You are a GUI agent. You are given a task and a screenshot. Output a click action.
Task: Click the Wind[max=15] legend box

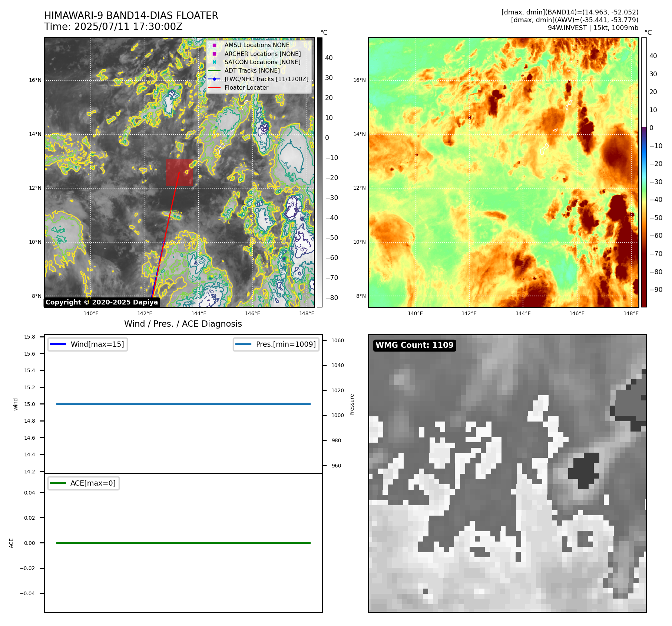pyautogui.click(x=88, y=344)
